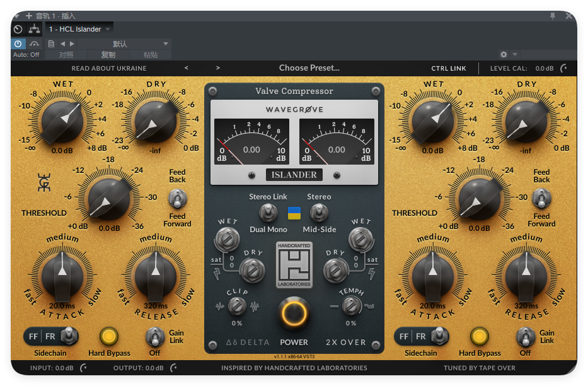Toggle the plugin bypass power button
588x386 pixels.
(18, 44)
